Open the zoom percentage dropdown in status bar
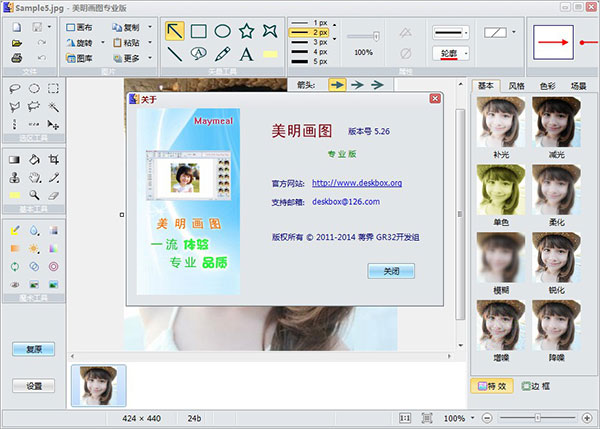Screen dimensions: 600x429 pyautogui.click(x=472, y=418)
